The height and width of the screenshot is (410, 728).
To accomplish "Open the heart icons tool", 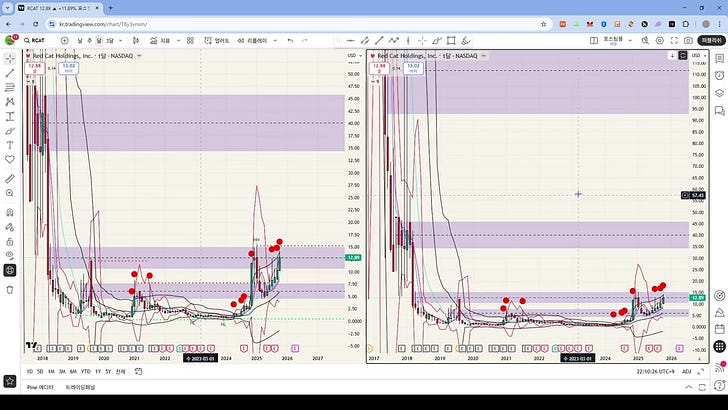I will (10, 159).
